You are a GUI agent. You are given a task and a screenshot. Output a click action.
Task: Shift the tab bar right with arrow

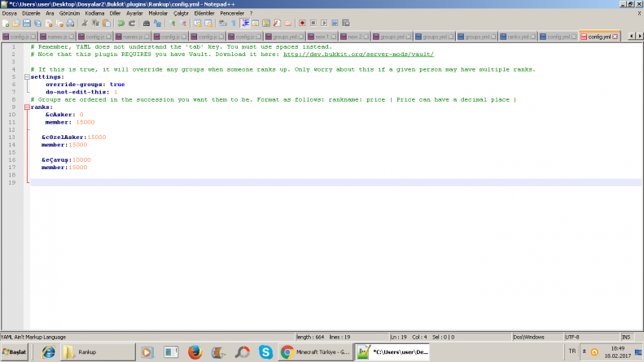coord(639,36)
